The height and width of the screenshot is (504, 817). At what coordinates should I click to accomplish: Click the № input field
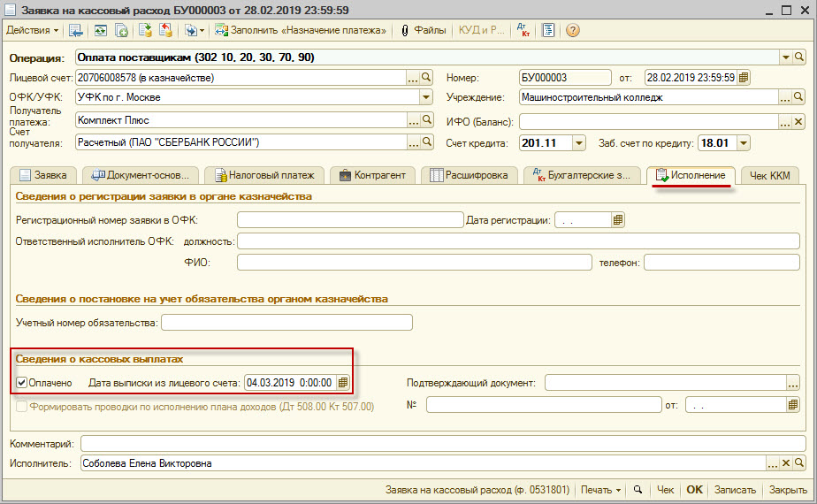pyautogui.click(x=544, y=404)
